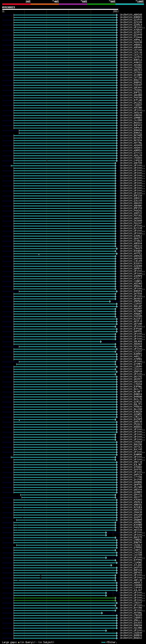Select the UniRef100_P61247 label
Image resolution: width=146 pixels, height=644 pixels.
(131, 223)
